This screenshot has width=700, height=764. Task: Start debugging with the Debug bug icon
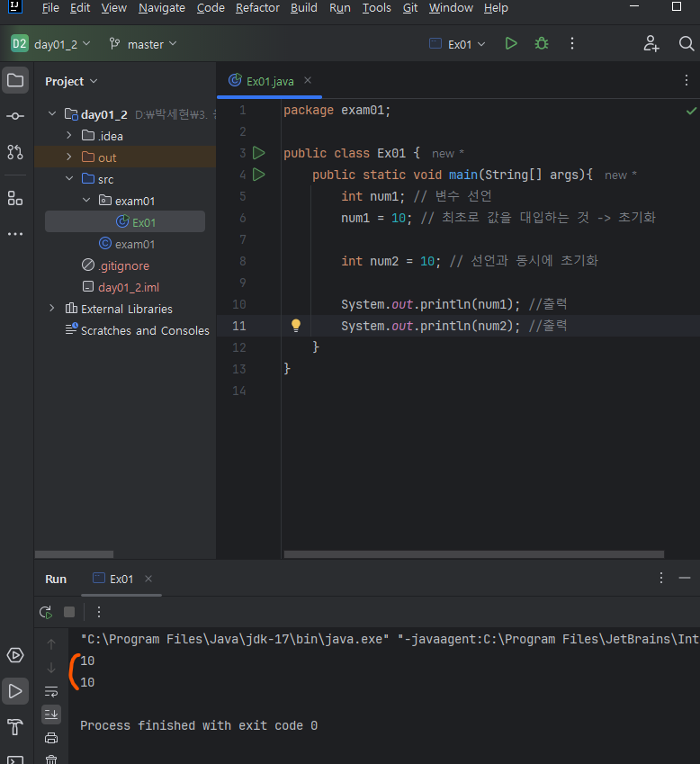point(541,43)
